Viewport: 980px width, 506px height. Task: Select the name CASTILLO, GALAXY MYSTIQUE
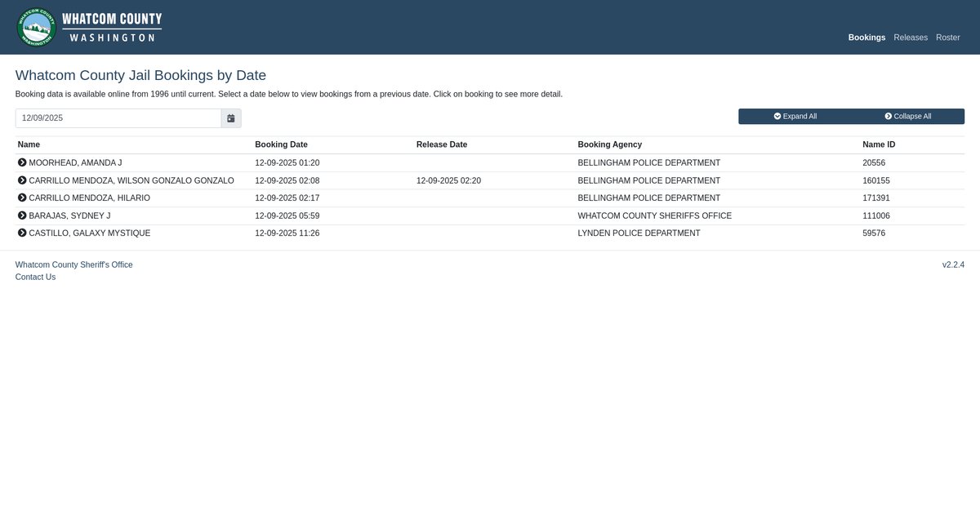coord(90,233)
